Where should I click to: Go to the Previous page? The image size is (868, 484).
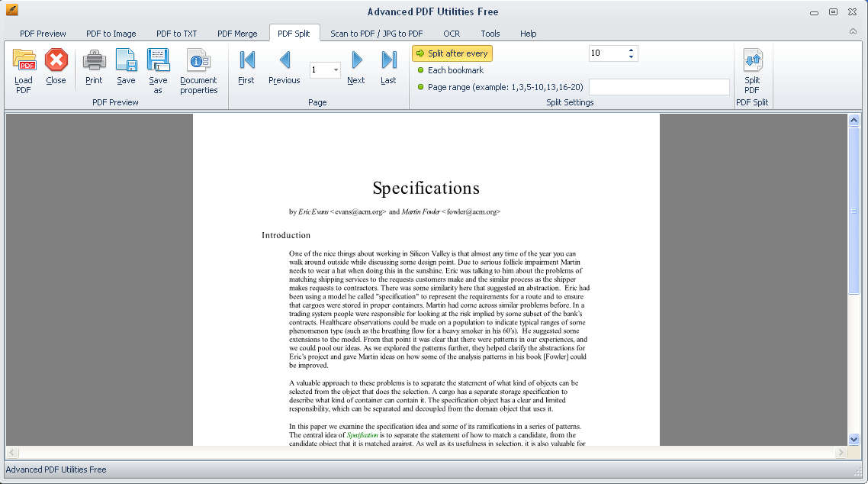(284, 61)
